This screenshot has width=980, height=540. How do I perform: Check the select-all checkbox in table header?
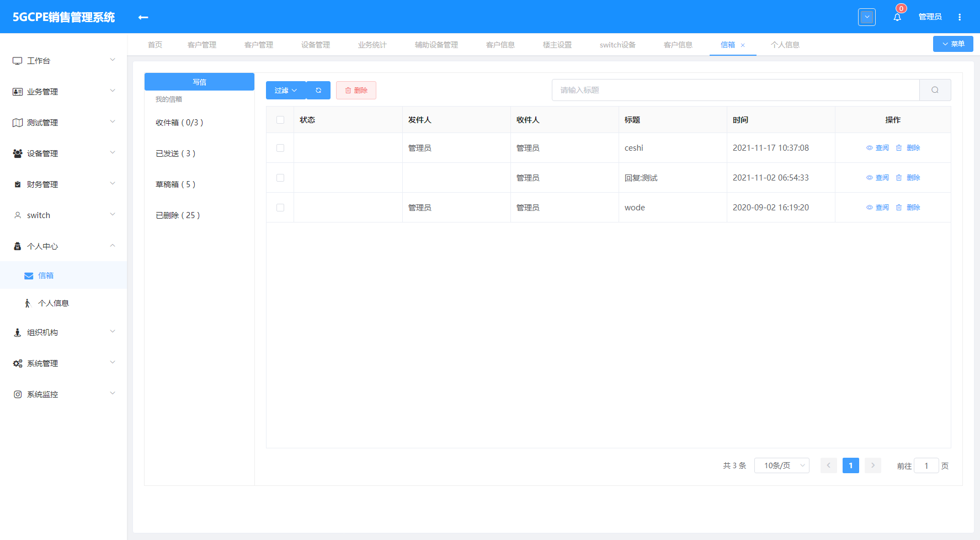(x=280, y=119)
